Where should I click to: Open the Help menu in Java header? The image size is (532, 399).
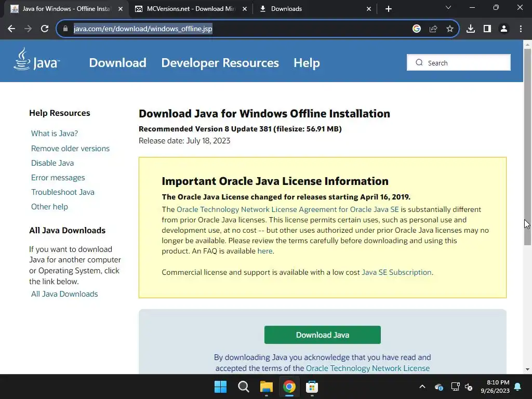point(307,63)
